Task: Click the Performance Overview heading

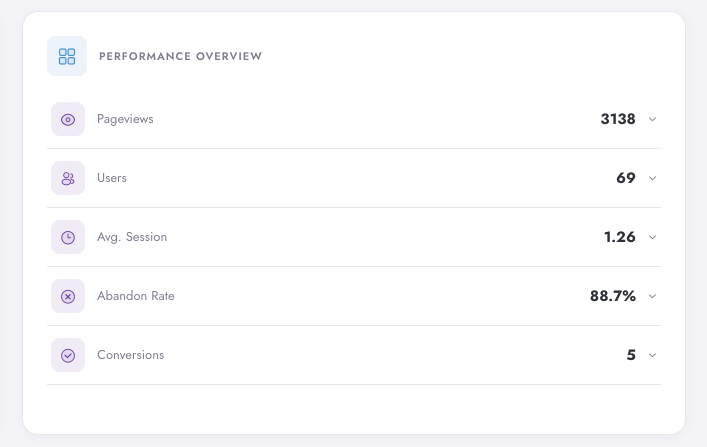Action: click(x=180, y=56)
